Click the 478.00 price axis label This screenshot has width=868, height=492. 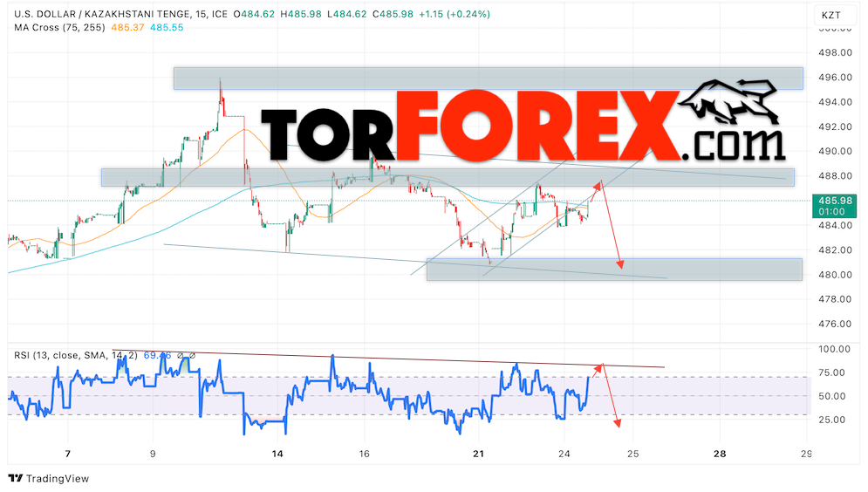[x=836, y=299]
